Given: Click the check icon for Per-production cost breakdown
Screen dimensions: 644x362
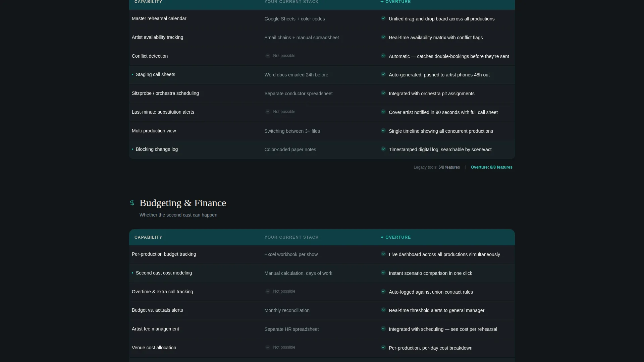Looking at the screenshot, I should pyautogui.click(x=383, y=348).
